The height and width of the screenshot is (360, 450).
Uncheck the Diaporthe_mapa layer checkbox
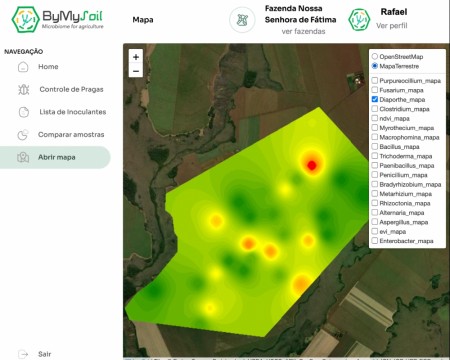pos(375,99)
